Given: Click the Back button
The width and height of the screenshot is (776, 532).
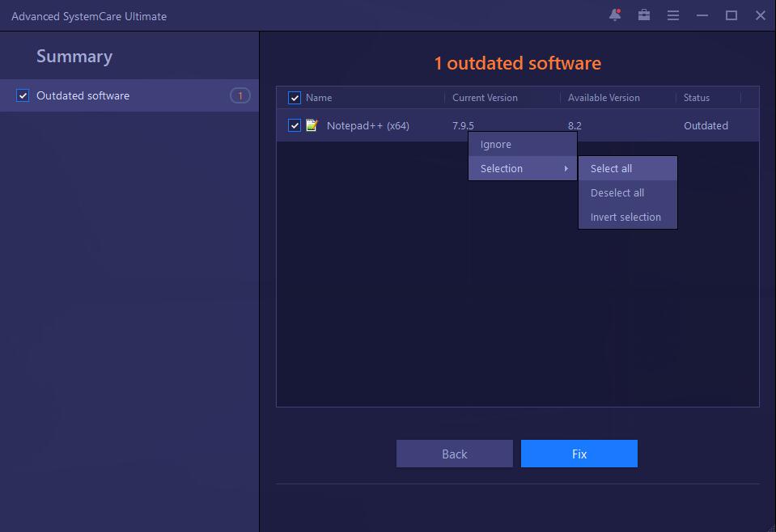Looking at the screenshot, I should coord(454,454).
